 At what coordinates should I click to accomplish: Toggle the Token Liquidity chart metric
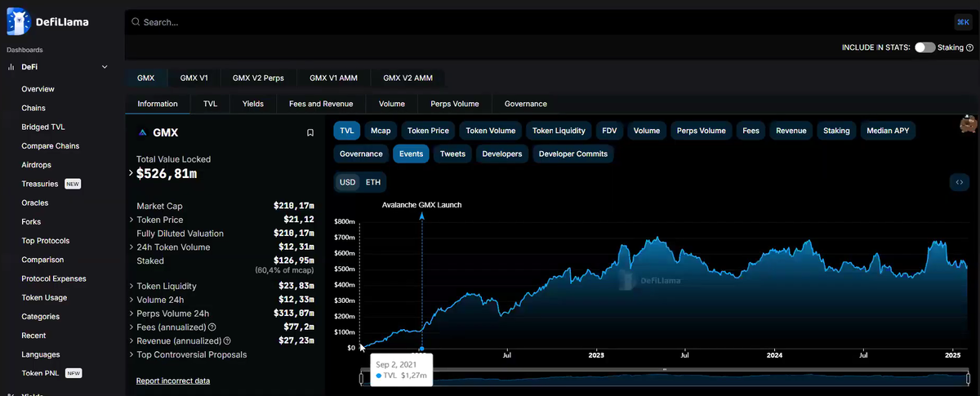tap(559, 131)
